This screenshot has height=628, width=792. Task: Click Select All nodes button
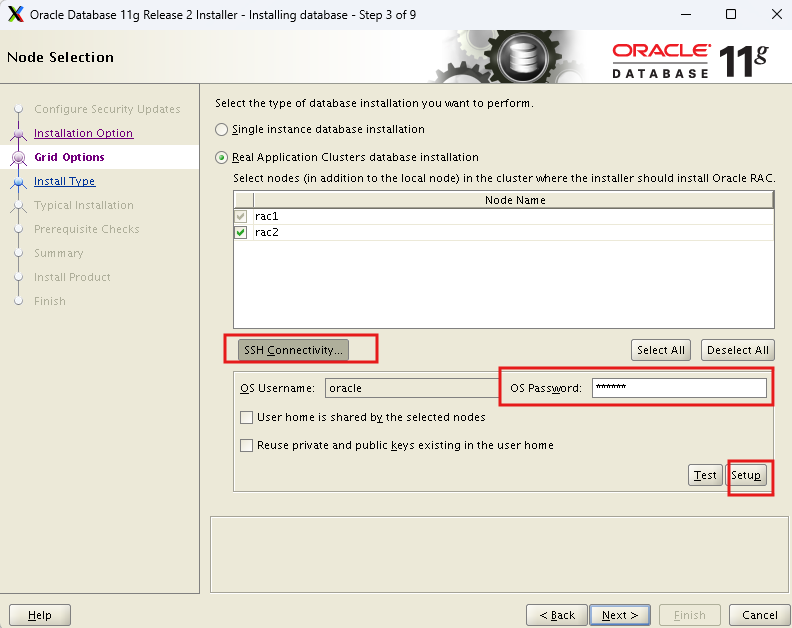661,350
